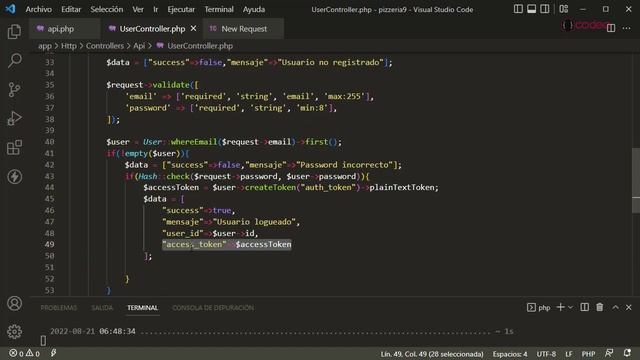
Task: Click line number 40 in gutter
Action: pyautogui.click(x=49, y=142)
